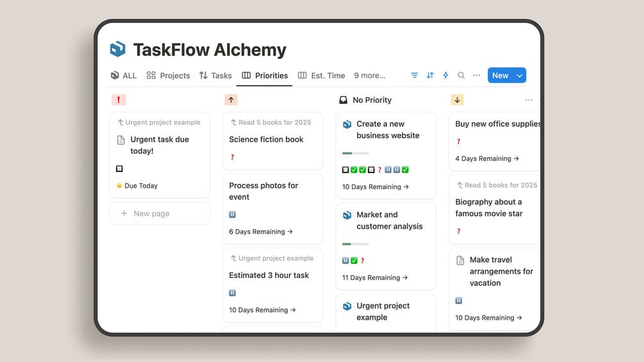The width and height of the screenshot is (644, 362).
Task: Switch to the Projects tab
Action: 169,76
